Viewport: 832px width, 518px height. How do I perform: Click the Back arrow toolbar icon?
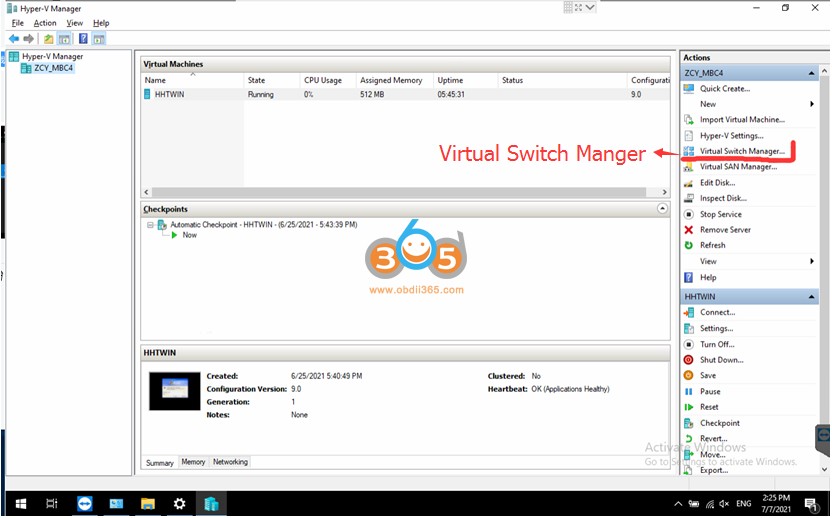coord(14,39)
